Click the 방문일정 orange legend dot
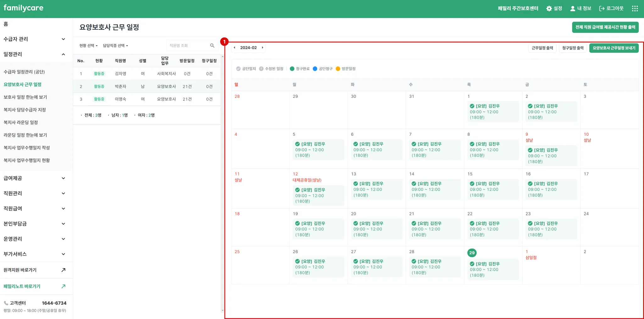 coord(338,69)
